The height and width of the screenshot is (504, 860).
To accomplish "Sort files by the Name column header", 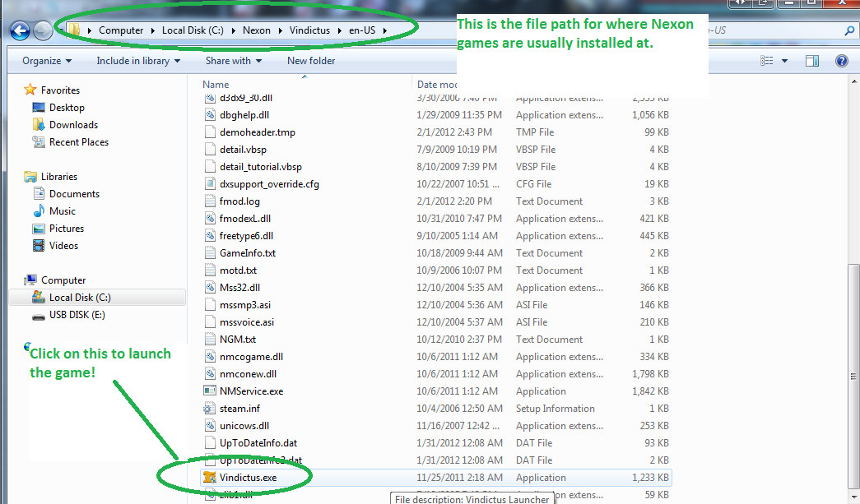I will tap(216, 85).
